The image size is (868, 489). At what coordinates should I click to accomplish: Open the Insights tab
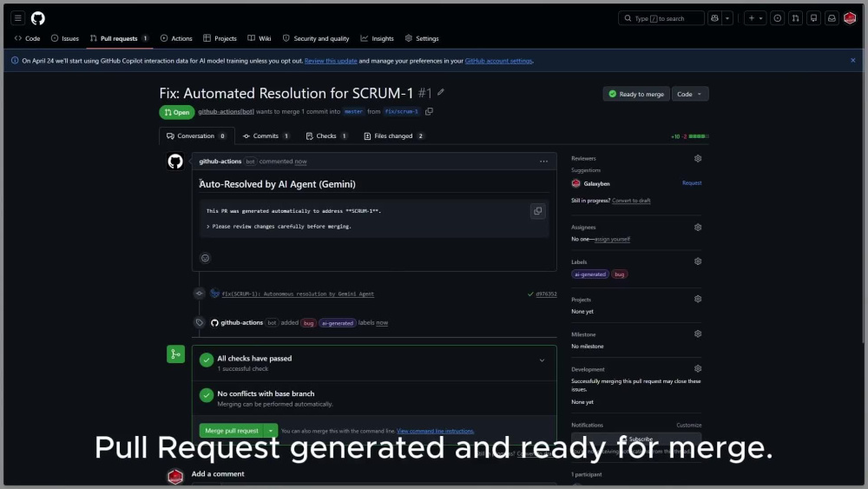377,38
